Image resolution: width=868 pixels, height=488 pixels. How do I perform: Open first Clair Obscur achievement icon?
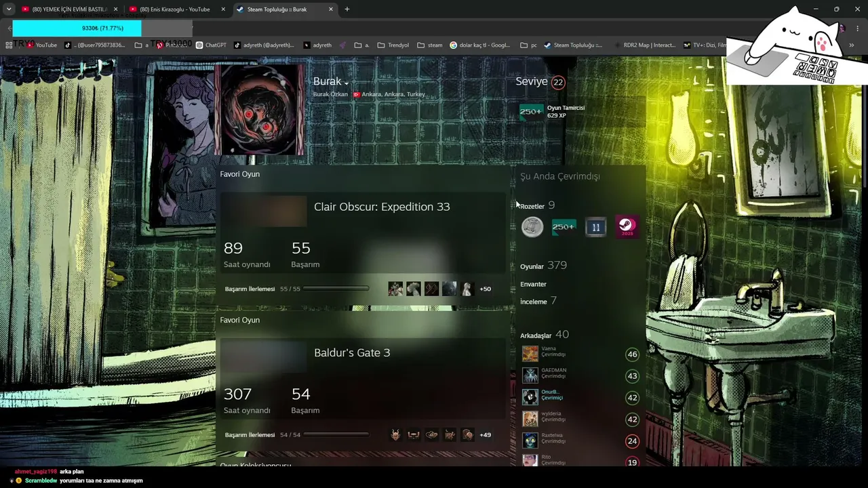click(395, 289)
